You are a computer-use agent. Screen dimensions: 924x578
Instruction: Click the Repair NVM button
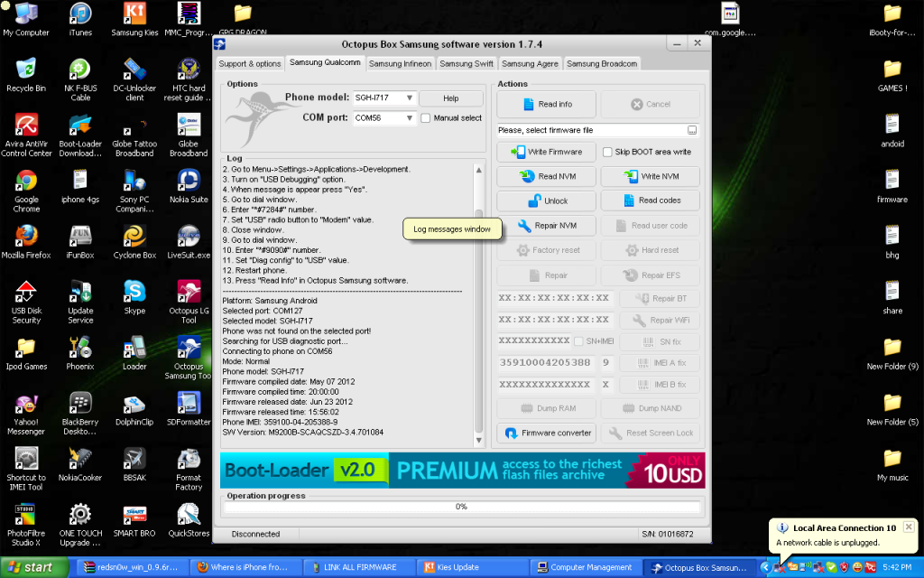pyautogui.click(x=546, y=226)
